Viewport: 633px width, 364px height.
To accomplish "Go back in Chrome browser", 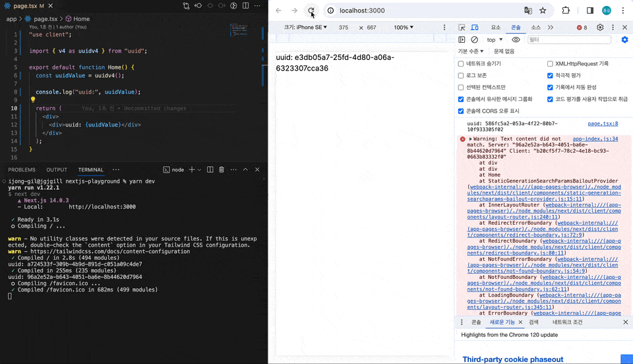I will click(x=278, y=11).
